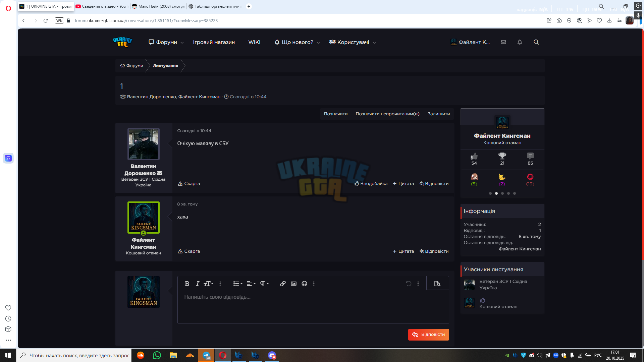Insert a link in the reply editor
The image size is (644, 362).
(x=283, y=284)
